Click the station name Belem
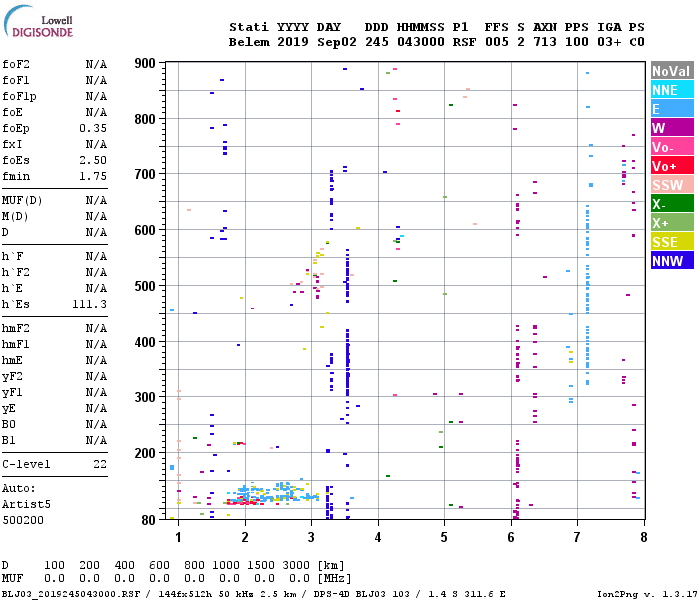This screenshot has width=700, height=600. coord(249,42)
